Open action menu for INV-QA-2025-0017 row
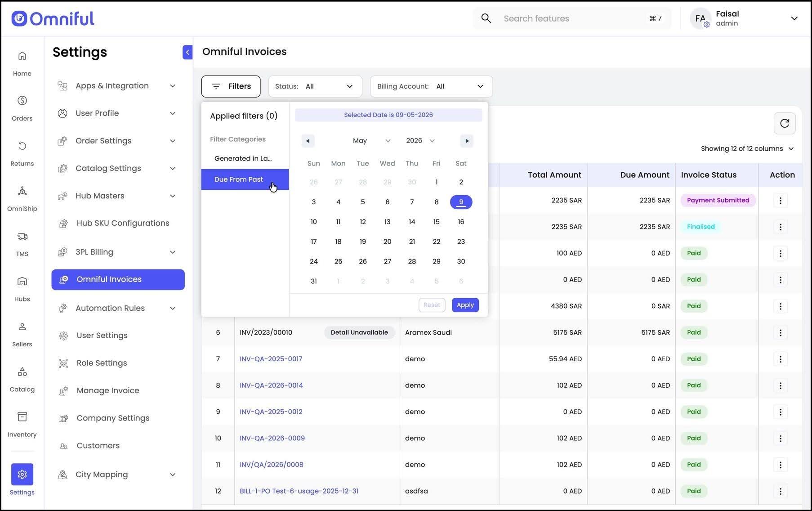 click(x=781, y=359)
